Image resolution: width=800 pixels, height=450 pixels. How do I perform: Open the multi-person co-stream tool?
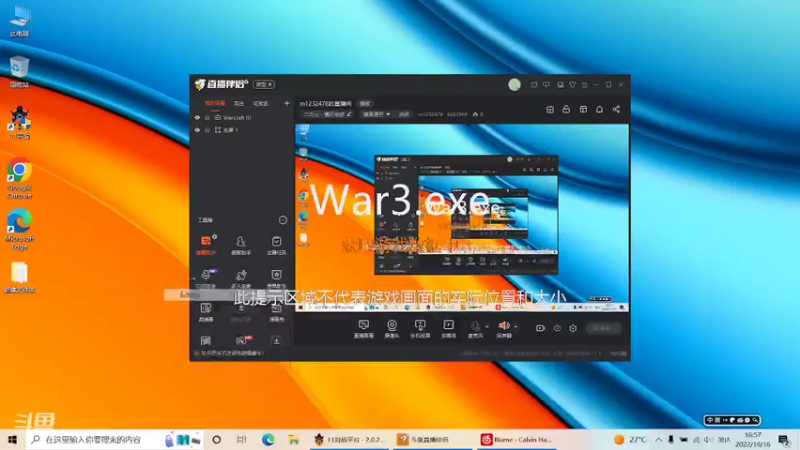click(x=241, y=278)
